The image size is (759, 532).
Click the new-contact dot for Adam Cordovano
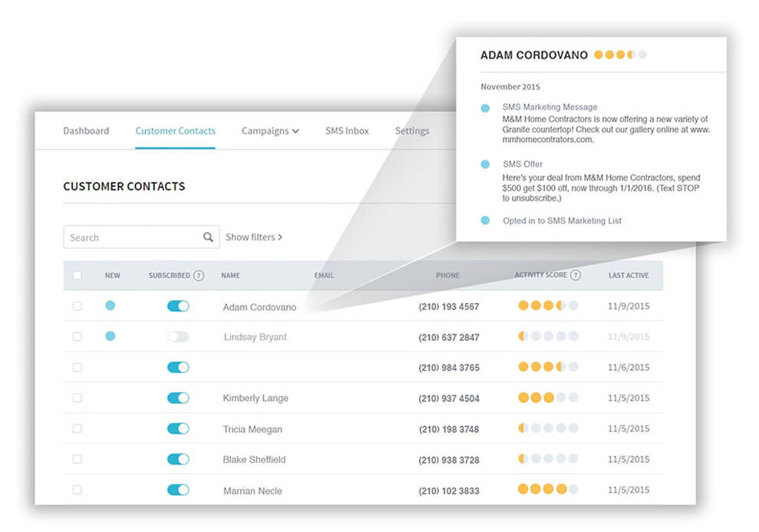111,306
